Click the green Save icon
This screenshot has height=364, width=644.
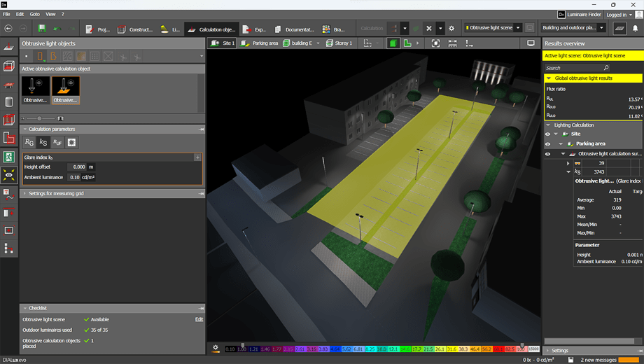point(42,29)
